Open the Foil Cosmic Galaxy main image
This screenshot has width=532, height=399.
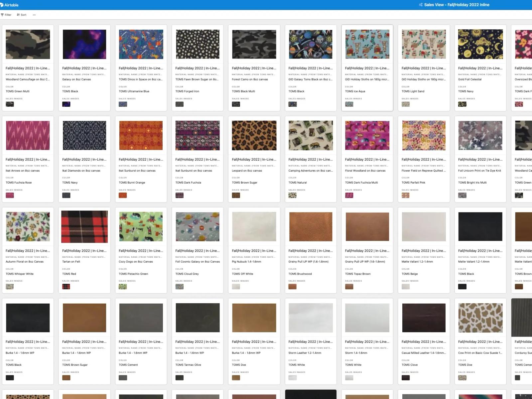[198, 227]
